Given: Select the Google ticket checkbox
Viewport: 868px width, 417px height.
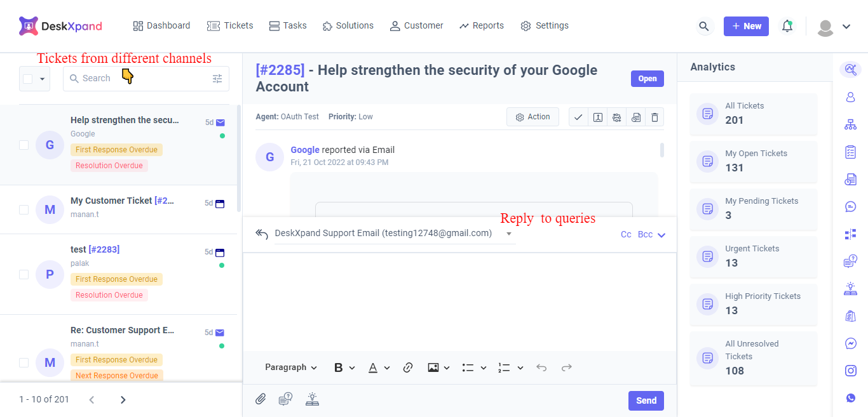Looking at the screenshot, I should pyautogui.click(x=24, y=145).
